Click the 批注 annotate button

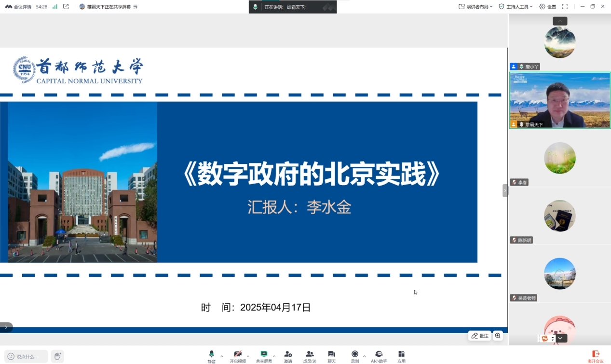480,336
